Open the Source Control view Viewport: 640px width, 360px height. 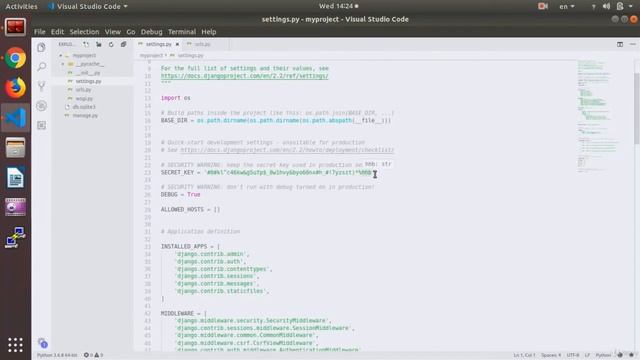pos(41,86)
